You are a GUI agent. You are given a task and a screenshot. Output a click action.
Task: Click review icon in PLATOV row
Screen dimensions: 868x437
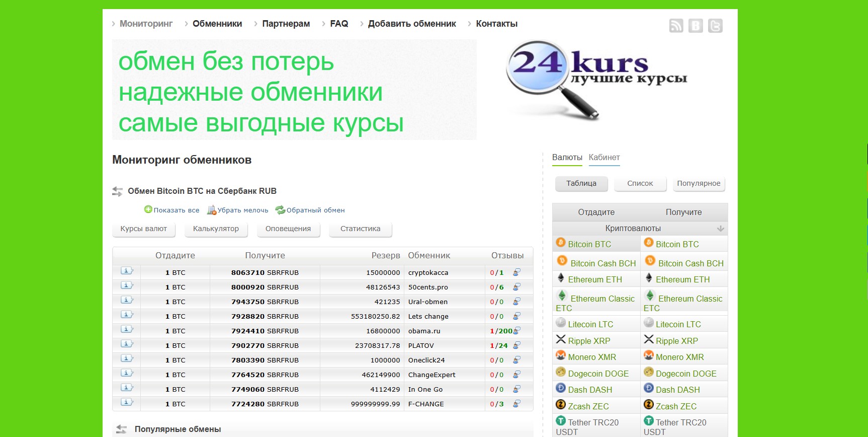[x=516, y=345]
